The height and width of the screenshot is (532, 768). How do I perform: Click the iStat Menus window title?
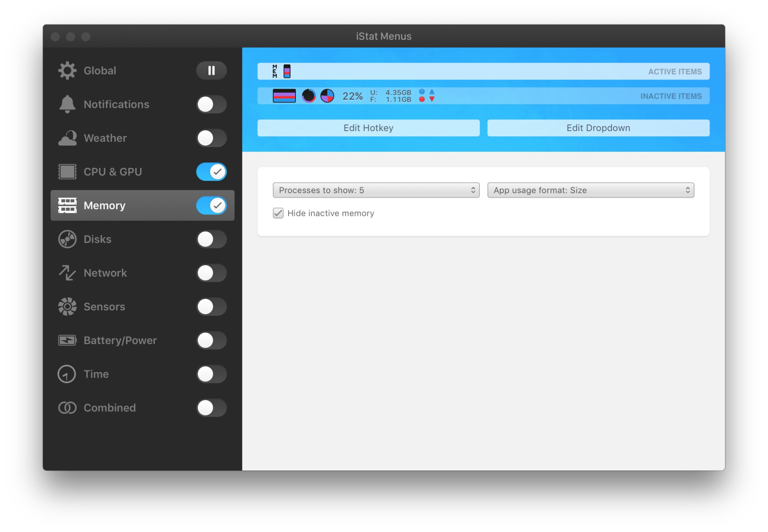[384, 36]
